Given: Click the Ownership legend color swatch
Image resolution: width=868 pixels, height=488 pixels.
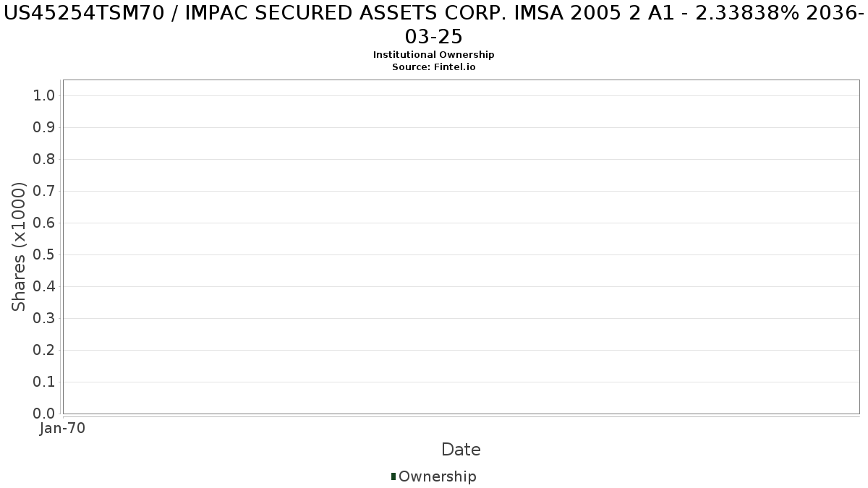Looking at the screenshot, I should click(393, 476).
